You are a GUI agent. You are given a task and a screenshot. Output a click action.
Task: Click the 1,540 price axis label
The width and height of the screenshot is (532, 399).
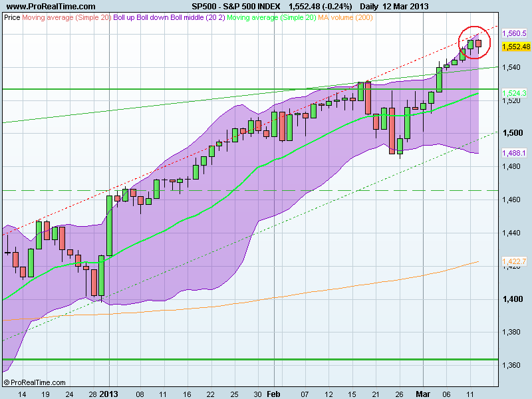pos(511,68)
